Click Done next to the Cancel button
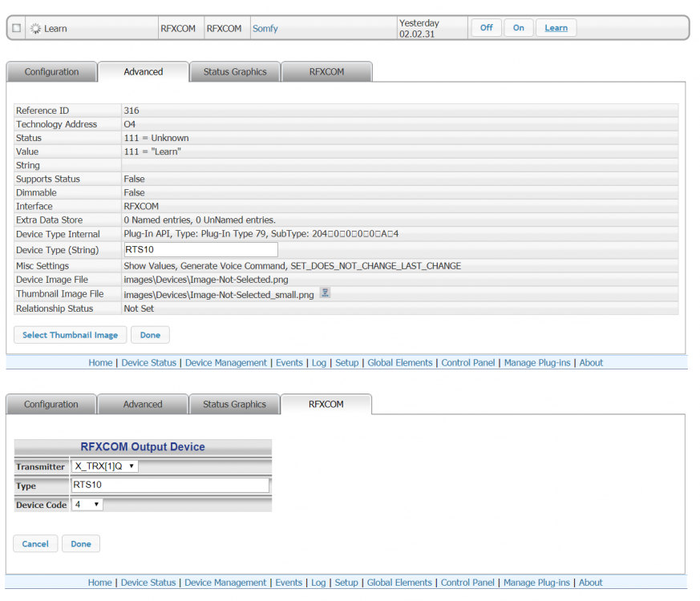Image resolution: width=700 pixels, height=601 pixels. coord(81,544)
